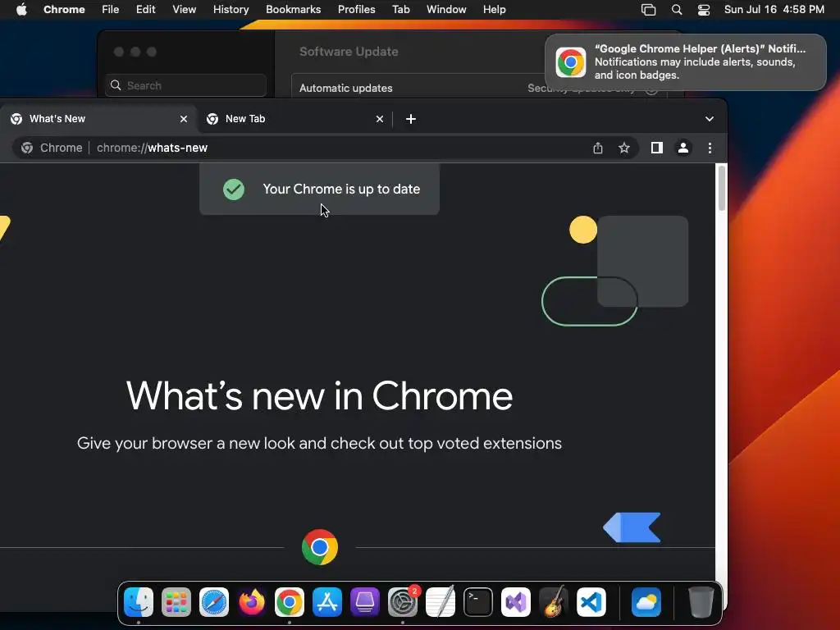Open blue Visual Studio Code in dock

(591, 602)
